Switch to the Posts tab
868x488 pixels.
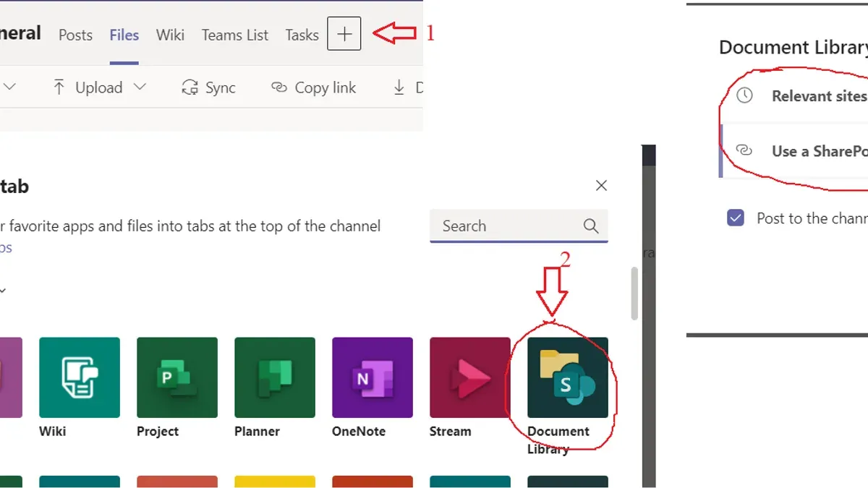click(x=75, y=35)
